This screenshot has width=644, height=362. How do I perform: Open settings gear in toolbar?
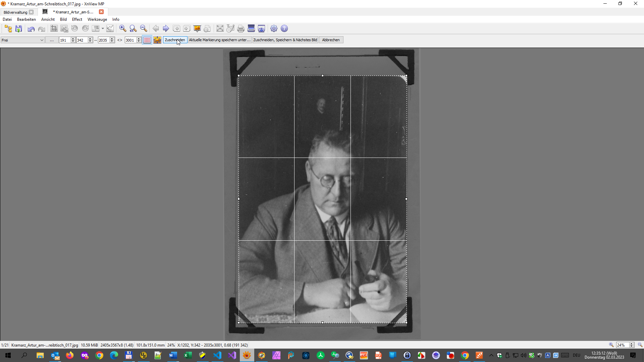(274, 28)
